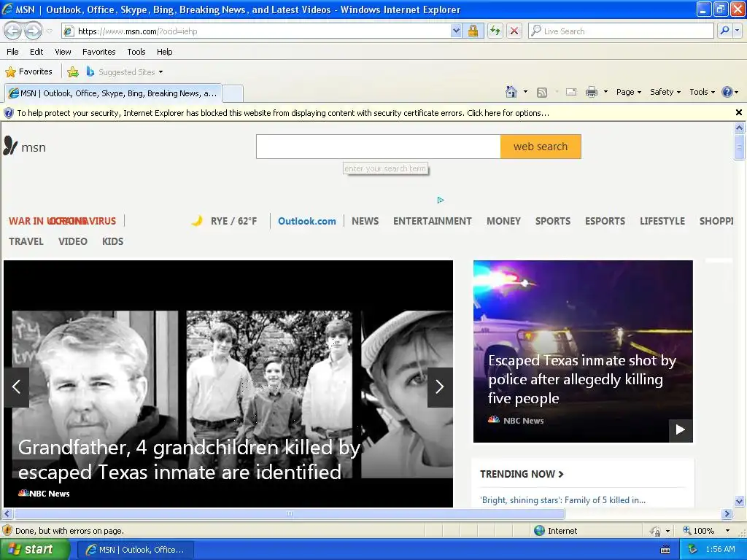747x560 pixels.
Task: Open the KIDS section link
Action: click(113, 241)
